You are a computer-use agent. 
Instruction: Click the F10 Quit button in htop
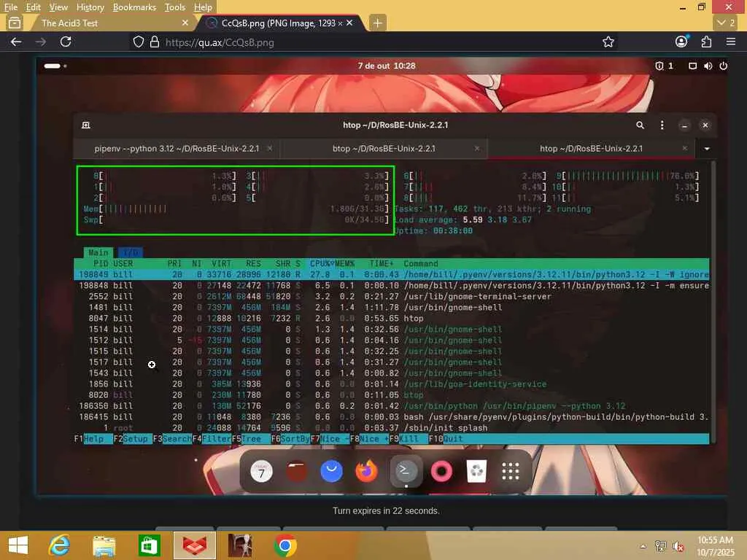[448, 438]
